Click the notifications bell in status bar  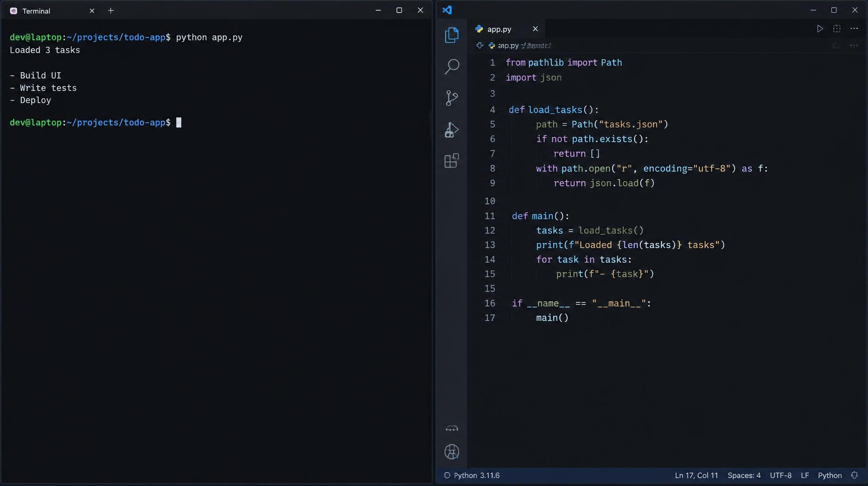tap(854, 475)
